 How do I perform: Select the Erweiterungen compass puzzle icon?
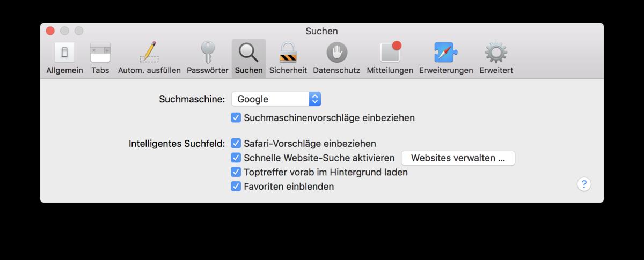446,58
